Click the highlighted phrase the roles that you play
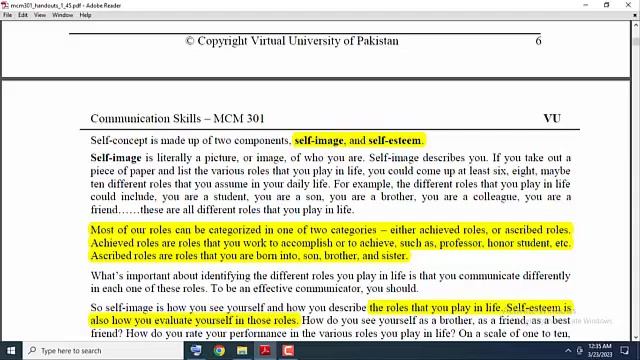Screen dimensions: 640x360 pyautogui.click(x=435, y=307)
